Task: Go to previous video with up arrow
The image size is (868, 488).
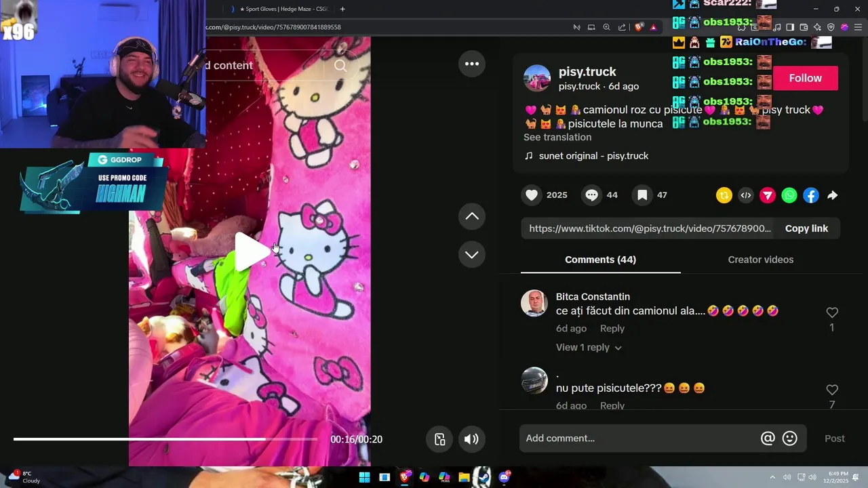Action: coord(472,216)
